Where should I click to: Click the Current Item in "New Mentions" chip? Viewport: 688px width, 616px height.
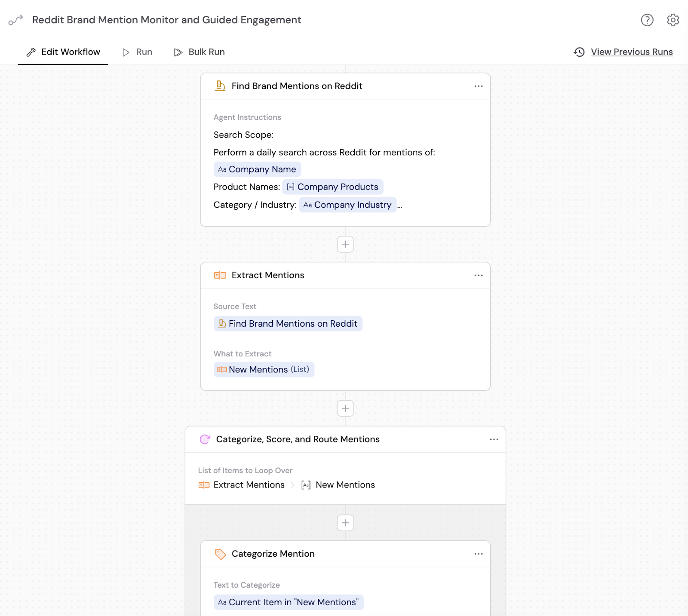[289, 602]
